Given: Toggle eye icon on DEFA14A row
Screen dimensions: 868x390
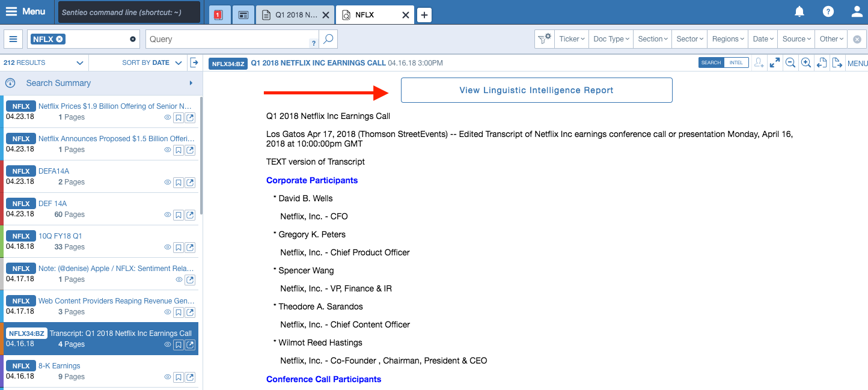Looking at the screenshot, I should tap(168, 183).
